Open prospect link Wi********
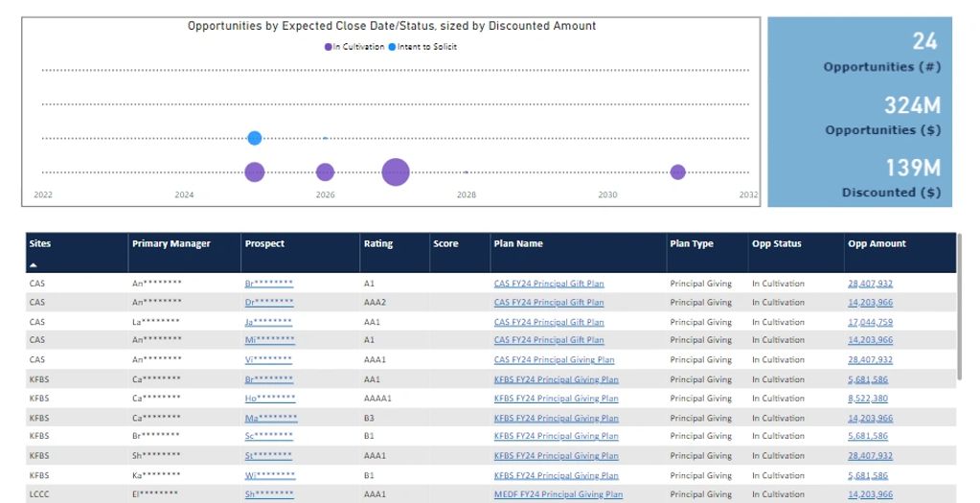980x503 pixels. coord(269,475)
